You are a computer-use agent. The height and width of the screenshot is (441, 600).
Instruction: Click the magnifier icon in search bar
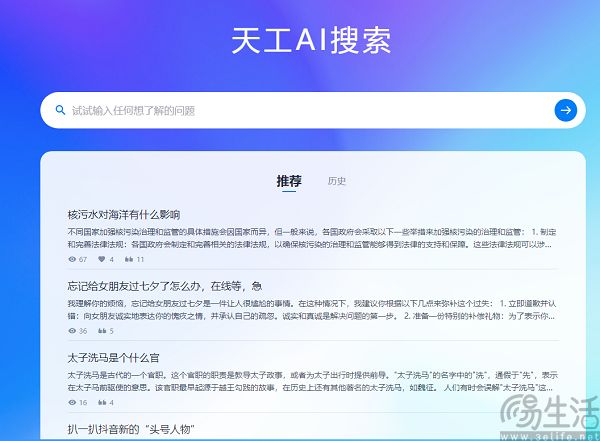click(60, 110)
